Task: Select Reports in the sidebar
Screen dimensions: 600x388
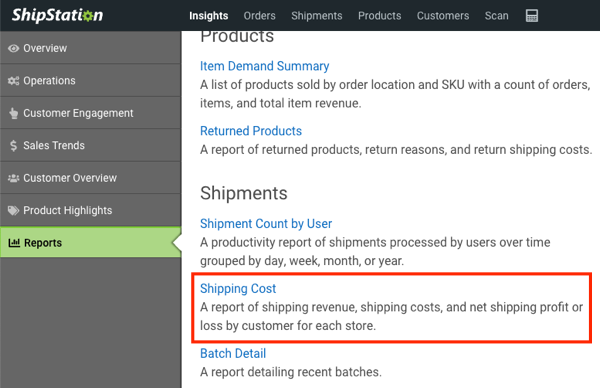Action: [x=91, y=242]
